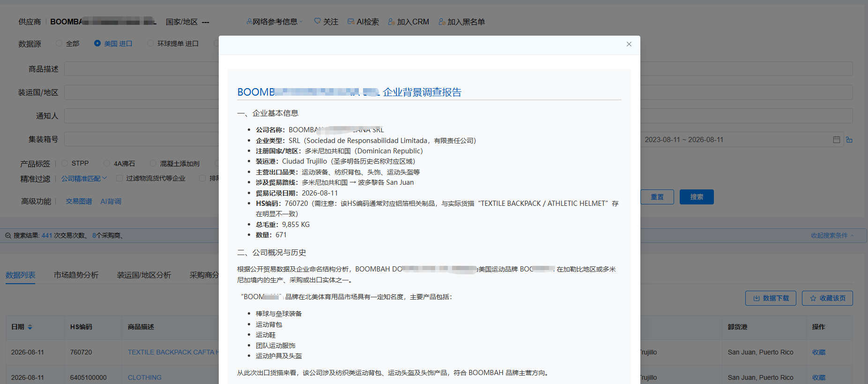The height and width of the screenshot is (384, 868).
Task: Choose the STPP product tag
Action: [65, 163]
